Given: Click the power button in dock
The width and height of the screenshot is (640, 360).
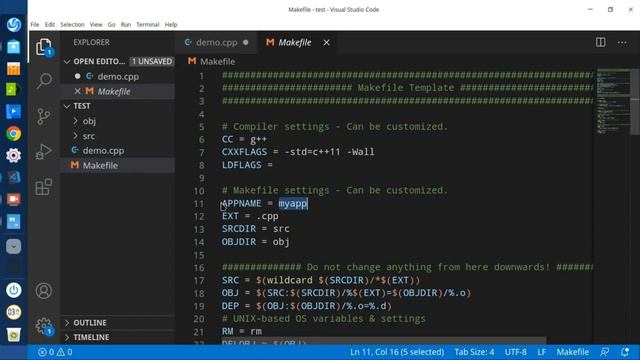Looking at the screenshot, I should pos(13,290).
